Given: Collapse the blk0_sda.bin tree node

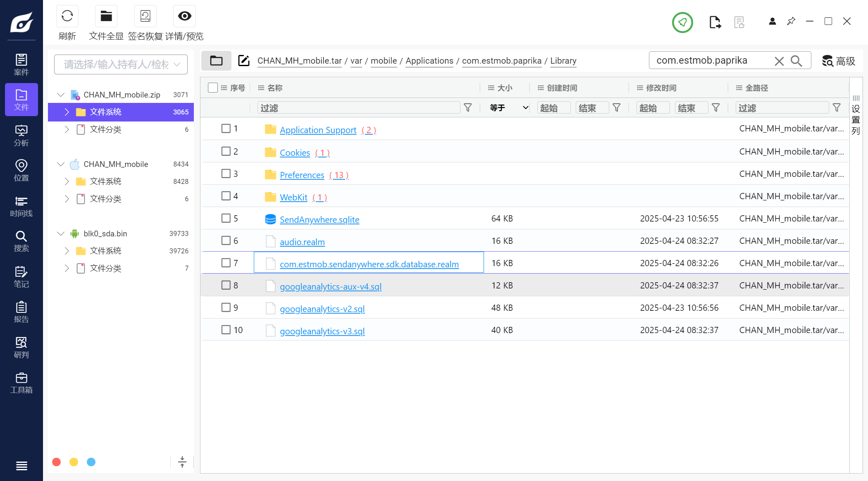Looking at the screenshot, I should [x=61, y=233].
